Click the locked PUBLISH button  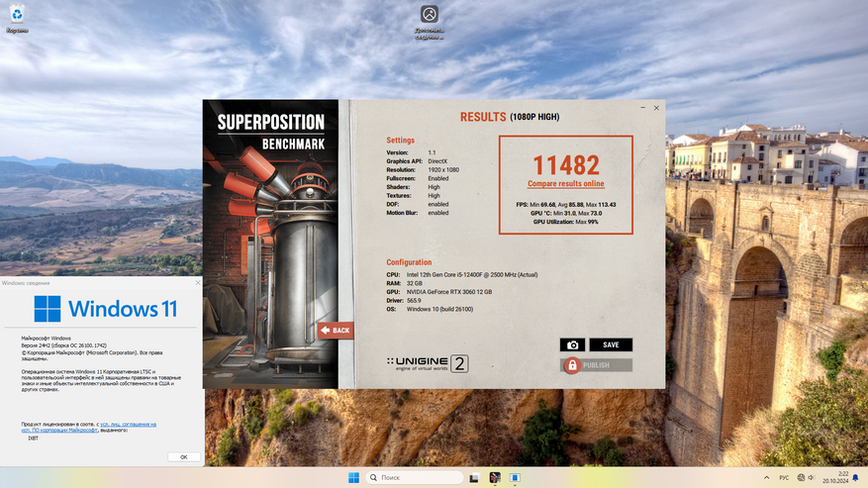[596, 365]
